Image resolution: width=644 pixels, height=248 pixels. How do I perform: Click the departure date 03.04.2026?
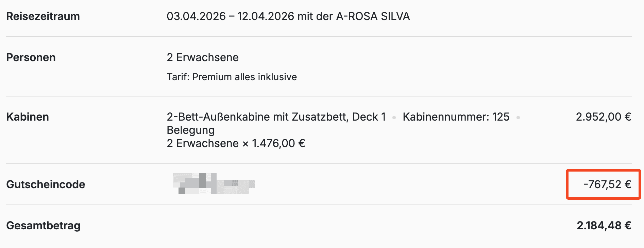click(x=196, y=16)
